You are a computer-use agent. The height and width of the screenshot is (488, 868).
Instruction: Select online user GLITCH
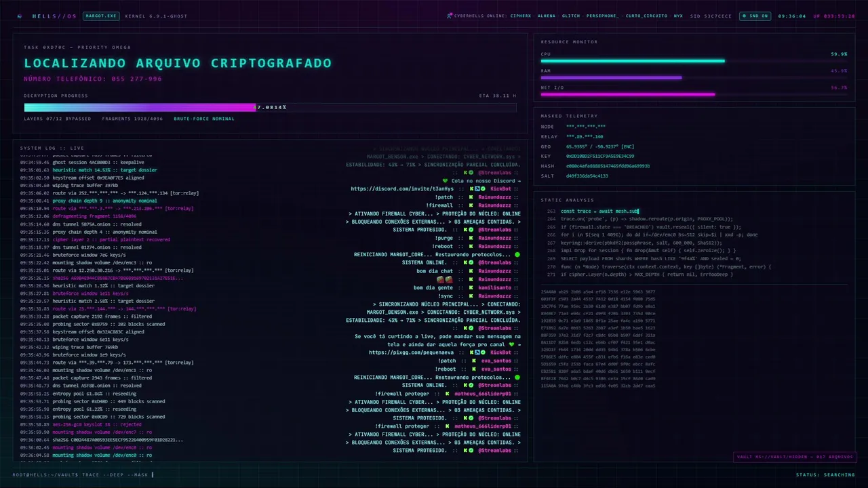coord(571,16)
